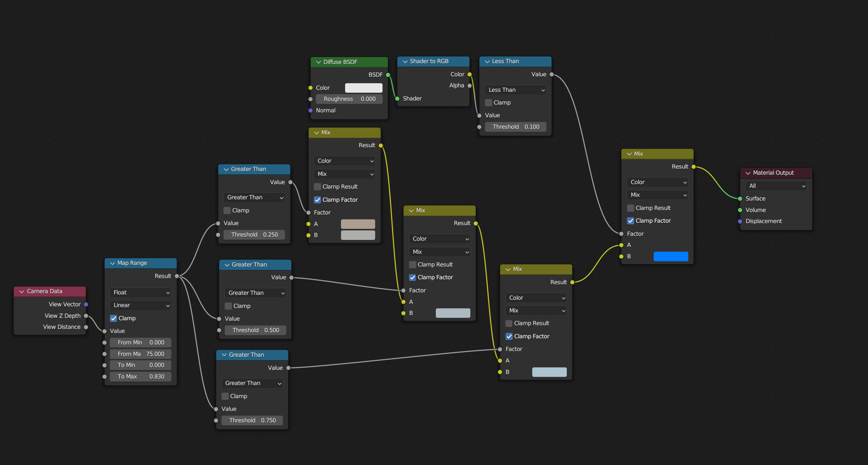Disable the Clamp checkbox in Map Range
This screenshot has width=868, height=465.
[x=114, y=318]
